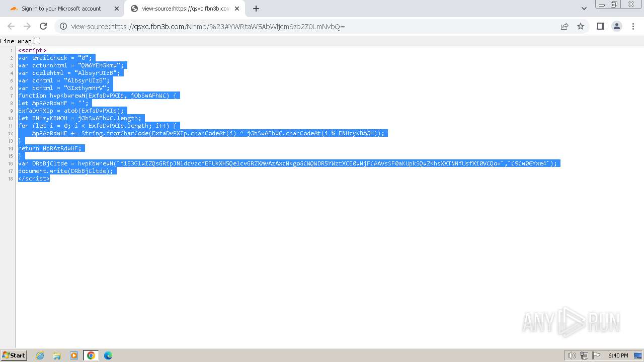This screenshot has height=362, width=644.
Task: Select the view-source tab
Action: click(185, 9)
